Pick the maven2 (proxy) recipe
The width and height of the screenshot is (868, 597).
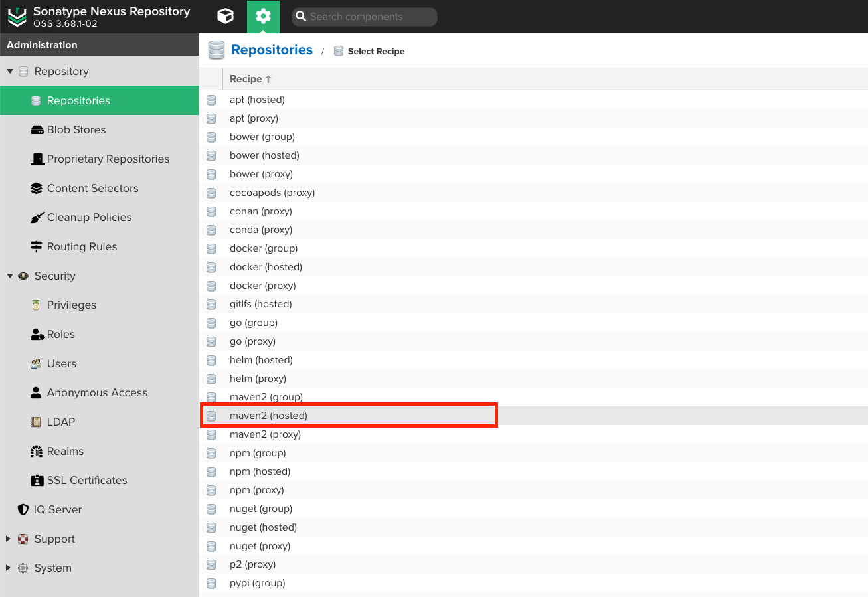pyautogui.click(x=533, y=434)
